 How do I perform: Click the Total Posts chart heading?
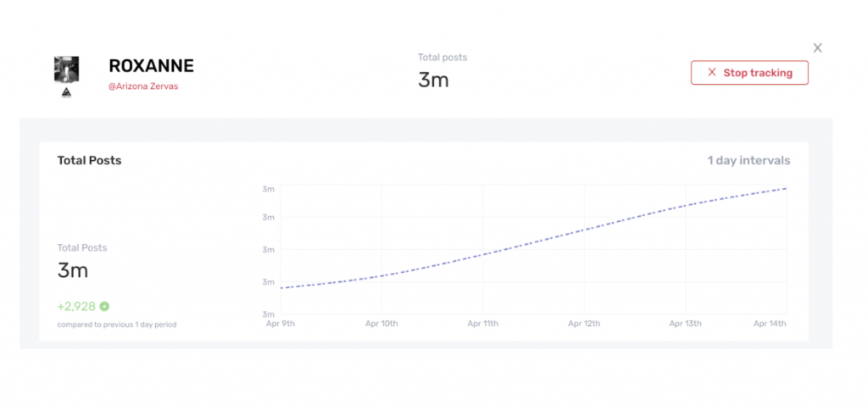pos(89,160)
